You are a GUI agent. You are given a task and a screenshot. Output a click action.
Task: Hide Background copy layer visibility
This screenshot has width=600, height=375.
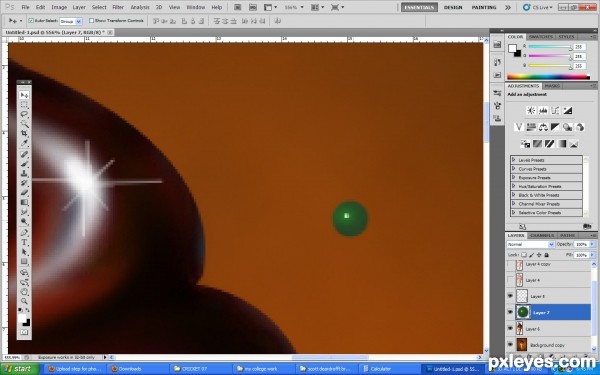(510, 344)
